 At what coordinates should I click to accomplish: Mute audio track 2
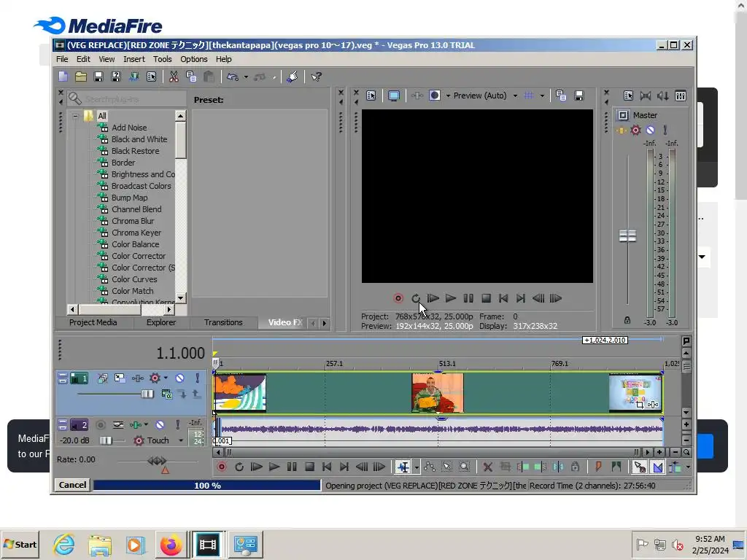[160, 424]
